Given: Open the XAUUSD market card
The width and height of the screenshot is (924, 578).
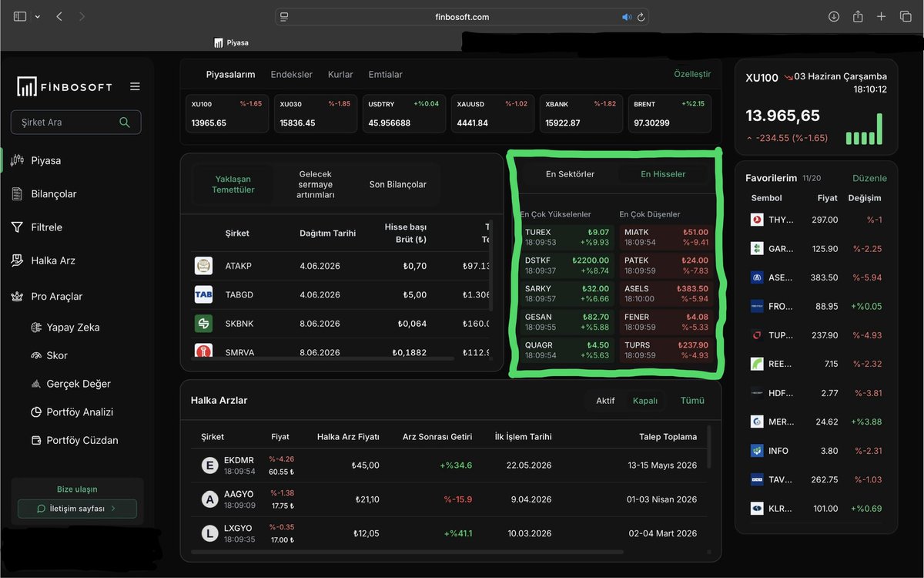Looking at the screenshot, I should click(x=493, y=113).
